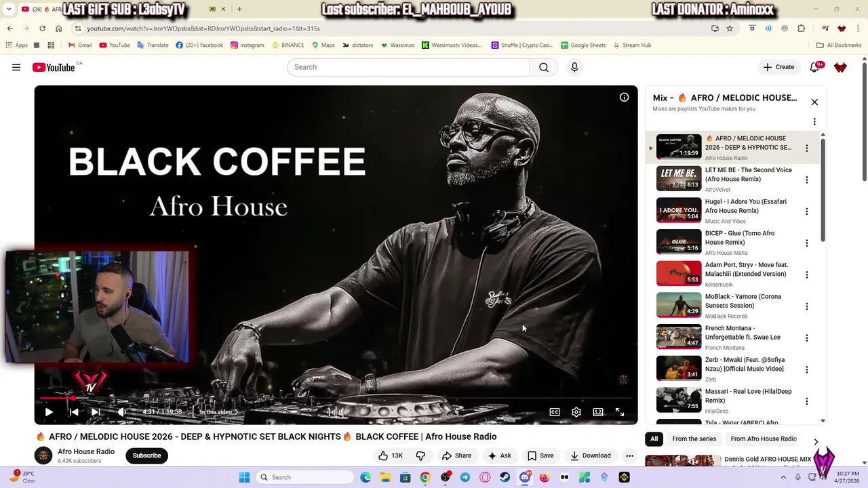Switch the player to theater mode
Screen dimensions: 868x488
pos(598,411)
